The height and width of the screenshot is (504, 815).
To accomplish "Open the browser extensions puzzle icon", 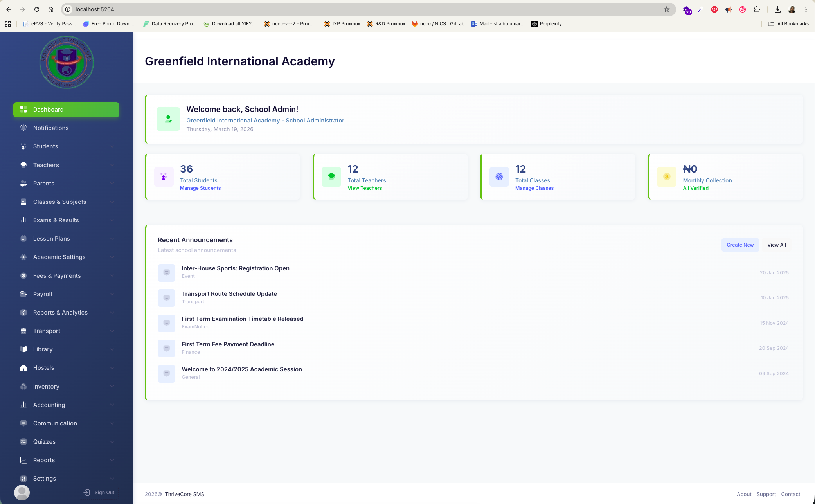I will pos(757,9).
